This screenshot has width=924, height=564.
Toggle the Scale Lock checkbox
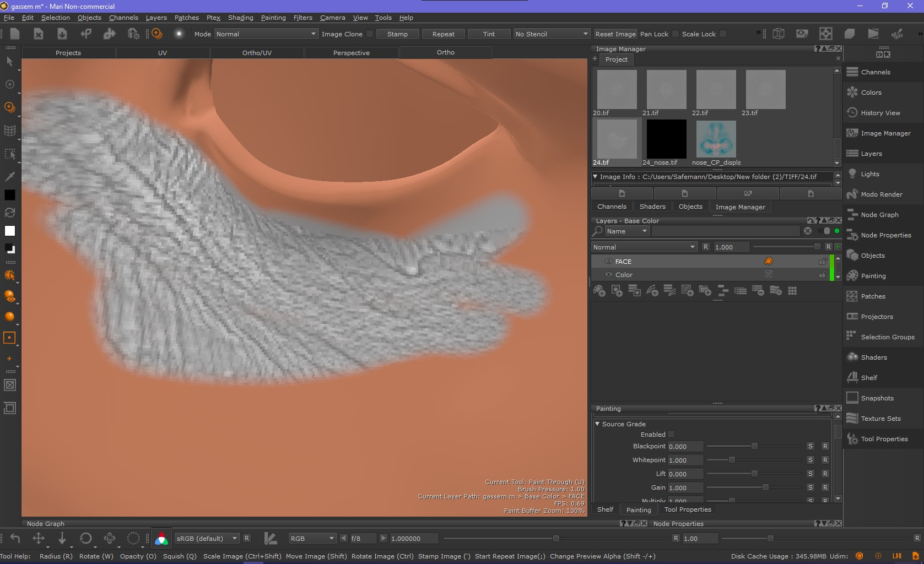[723, 34]
